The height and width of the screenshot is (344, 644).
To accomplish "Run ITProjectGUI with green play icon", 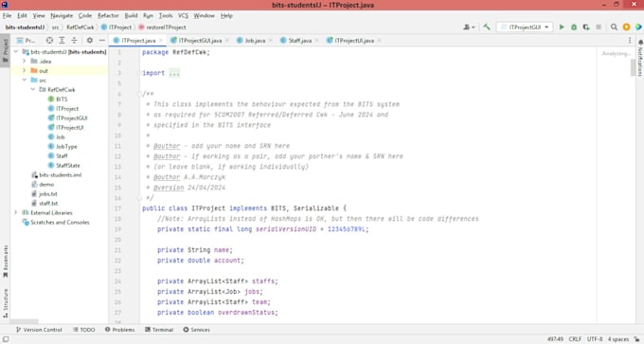I will [x=562, y=27].
